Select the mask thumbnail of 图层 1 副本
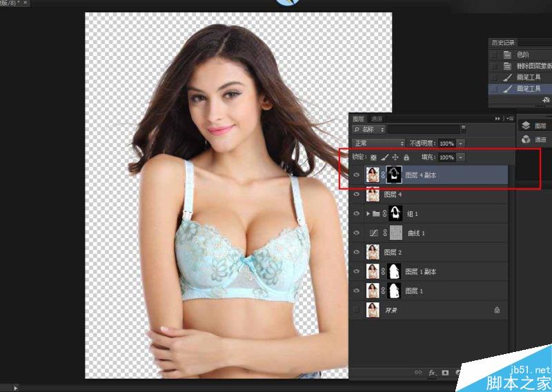 pos(394,271)
